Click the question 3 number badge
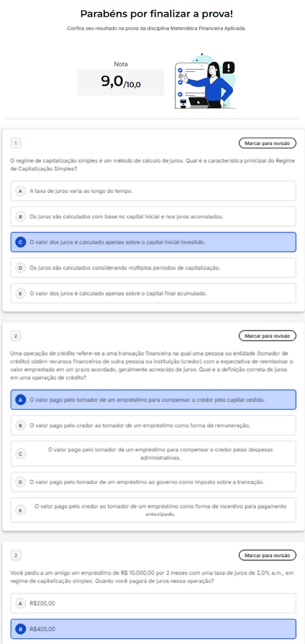Screen dimensions: 305x644 [x=16, y=555]
